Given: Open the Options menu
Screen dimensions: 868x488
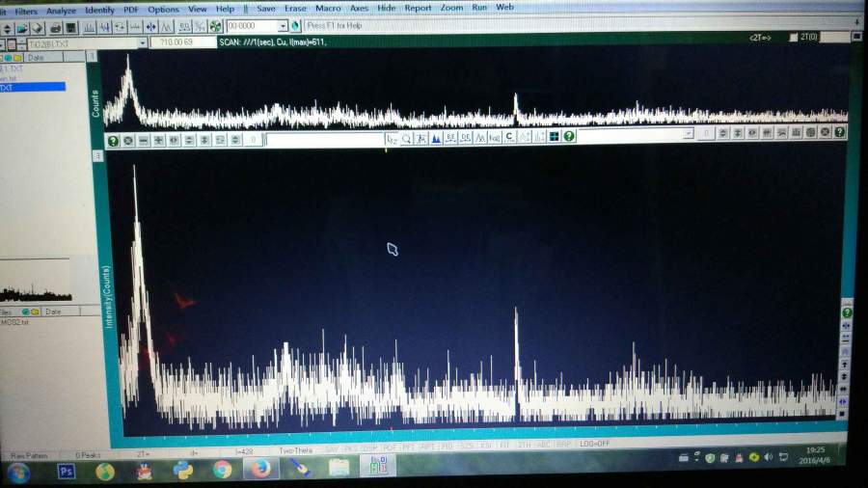Looking at the screenshot, I should [163, 10].
